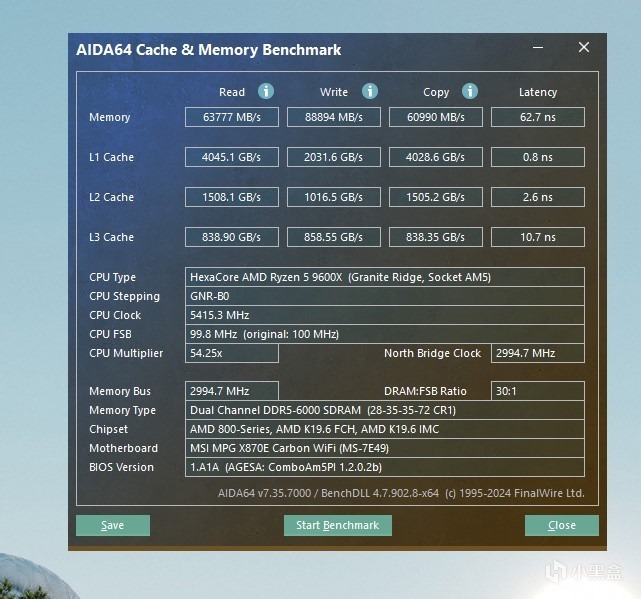641x599 pixels.
Task: Click the North Bridge Clock label
Action: tap(433, 353)
